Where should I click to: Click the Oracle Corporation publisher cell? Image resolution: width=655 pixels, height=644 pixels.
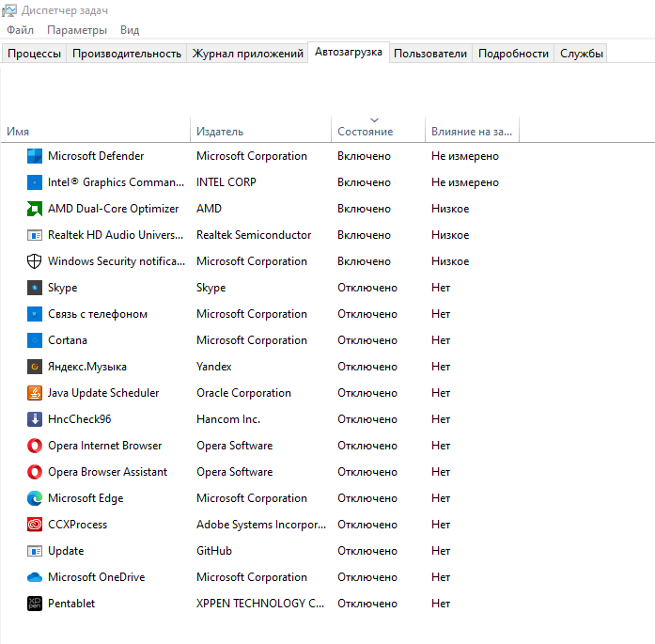(x=244, y=393)
